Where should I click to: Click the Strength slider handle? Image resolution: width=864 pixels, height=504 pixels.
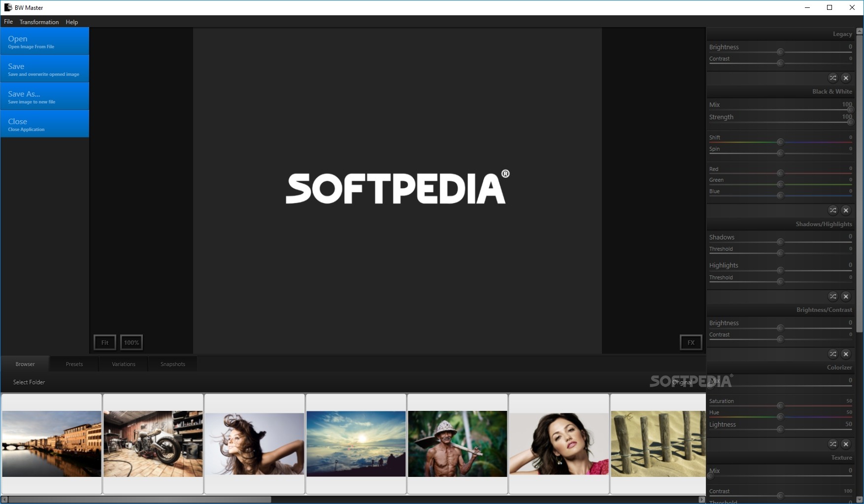pyautogui.click(x=850, y=122)
